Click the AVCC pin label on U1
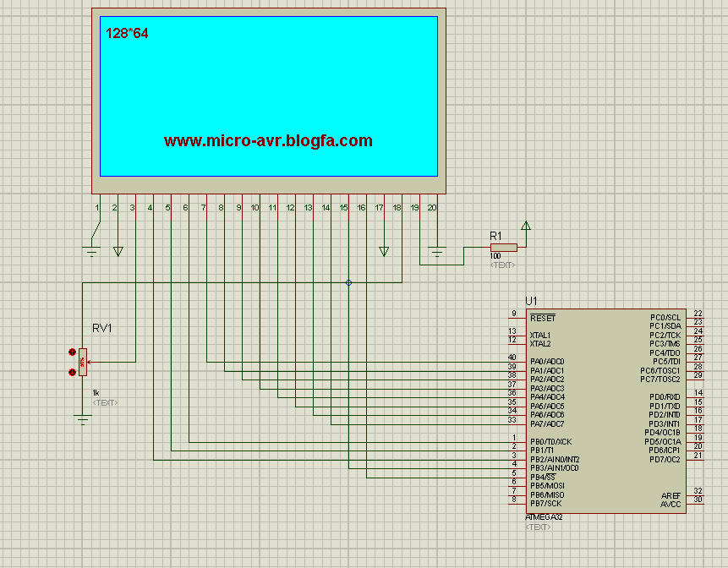This screenshot has width=728, height=568. tap(670, 505)
